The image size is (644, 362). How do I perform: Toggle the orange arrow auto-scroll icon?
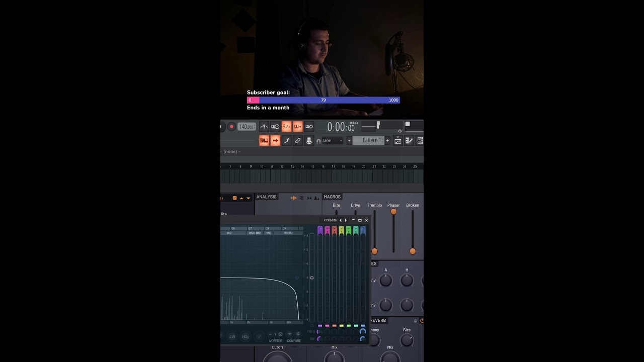coord(275,140)
